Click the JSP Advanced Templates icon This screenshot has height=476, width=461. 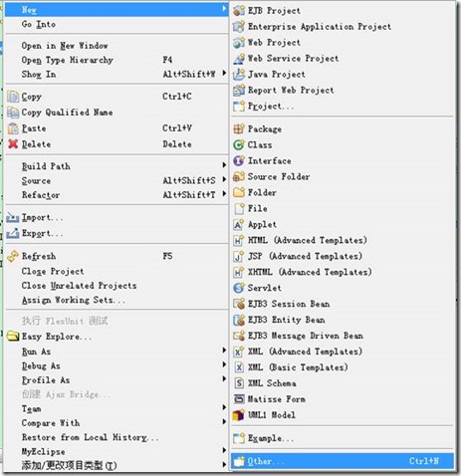pyautogui.click(x=239, y=256)
